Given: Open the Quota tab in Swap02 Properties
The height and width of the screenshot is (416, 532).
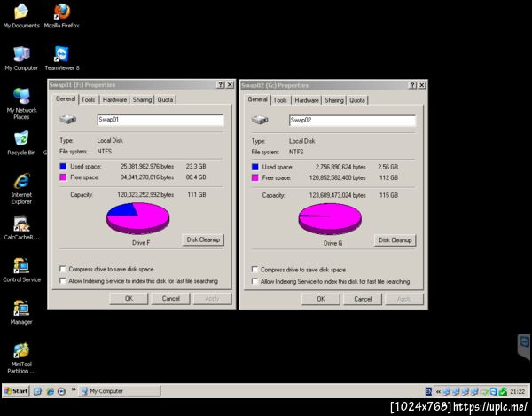Looking at the screenshot, I should 357,100.
